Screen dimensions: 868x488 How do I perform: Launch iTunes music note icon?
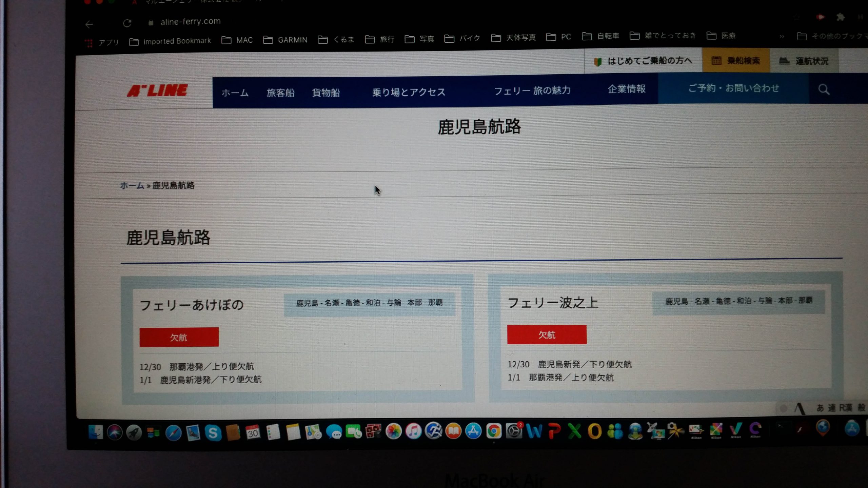413,431
